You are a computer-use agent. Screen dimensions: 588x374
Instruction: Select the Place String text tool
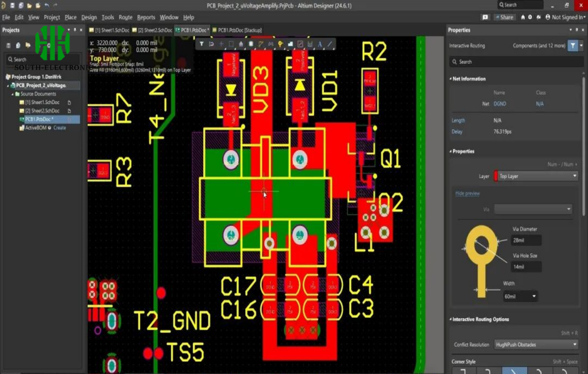pyautogui.click(x=320, y=44)
